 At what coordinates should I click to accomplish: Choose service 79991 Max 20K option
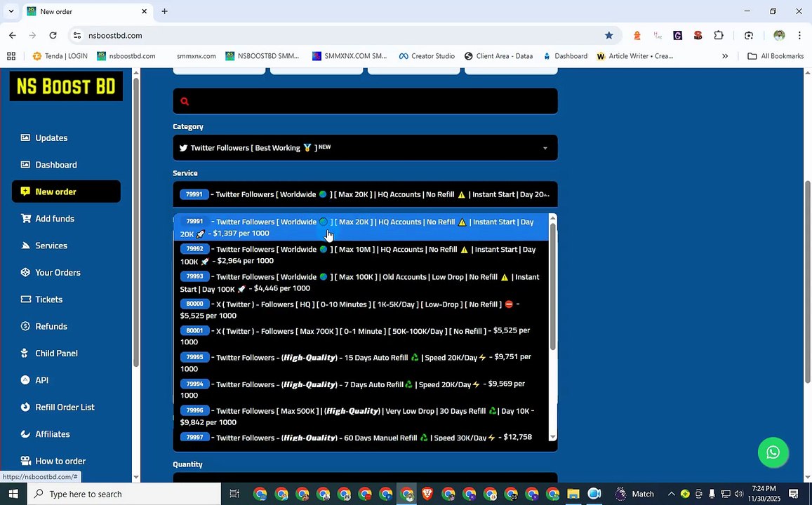pyautogui.click(x=361, y=227)
